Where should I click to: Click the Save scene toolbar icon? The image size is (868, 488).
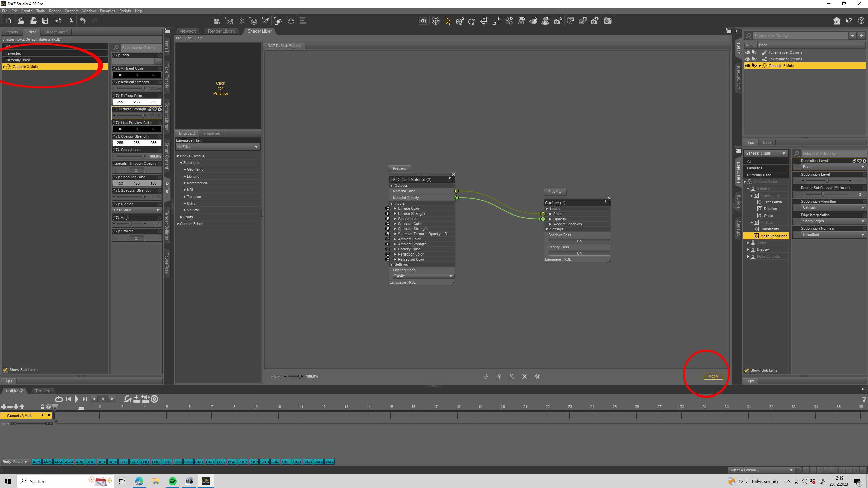pos(45,21)
